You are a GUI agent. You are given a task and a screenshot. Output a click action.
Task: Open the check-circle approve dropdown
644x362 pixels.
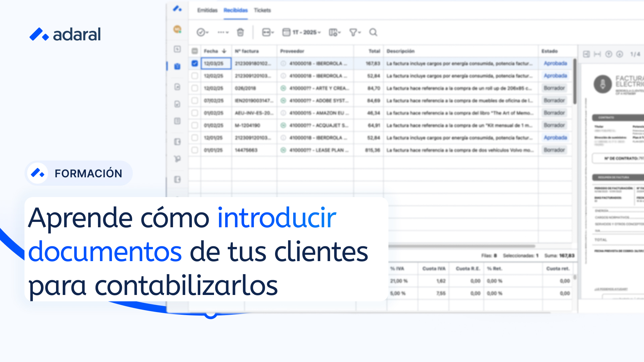pyautogui.click(x=203, y=32)
